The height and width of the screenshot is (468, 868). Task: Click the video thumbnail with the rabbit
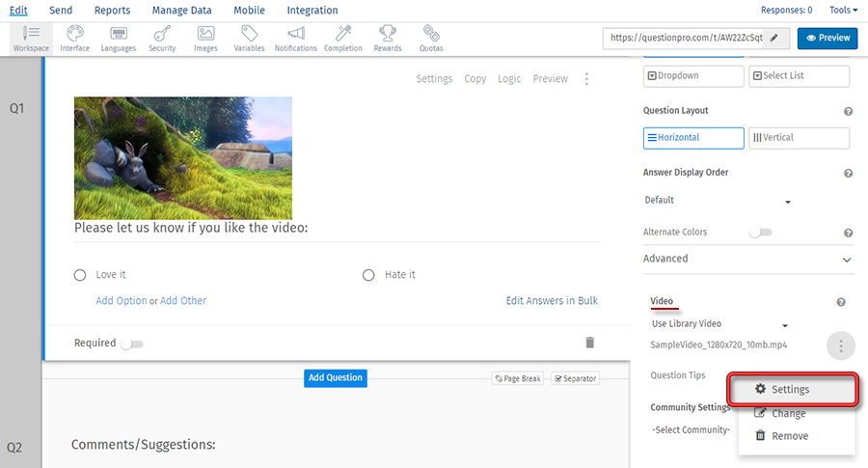[x=182, y=158]
